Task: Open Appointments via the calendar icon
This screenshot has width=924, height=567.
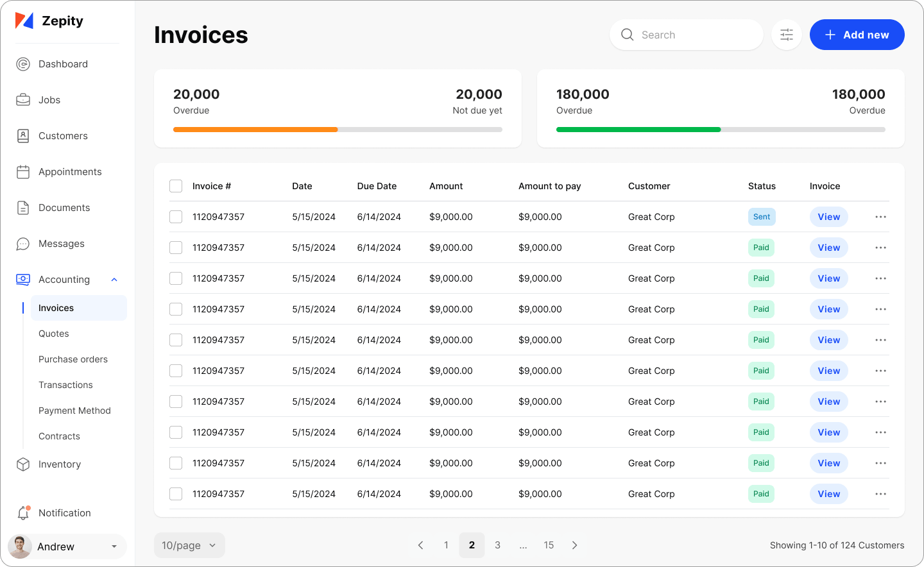Action: (23, 171)
